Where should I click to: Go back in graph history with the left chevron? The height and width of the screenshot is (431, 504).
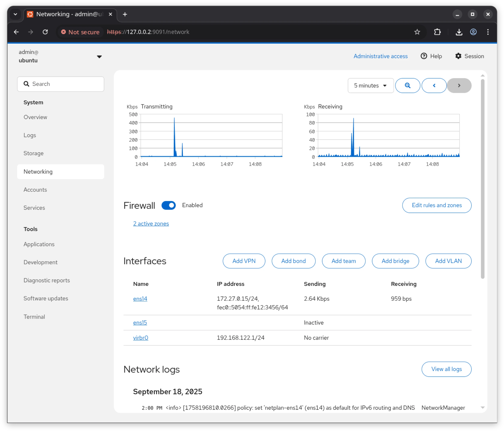tap(434, 85)
